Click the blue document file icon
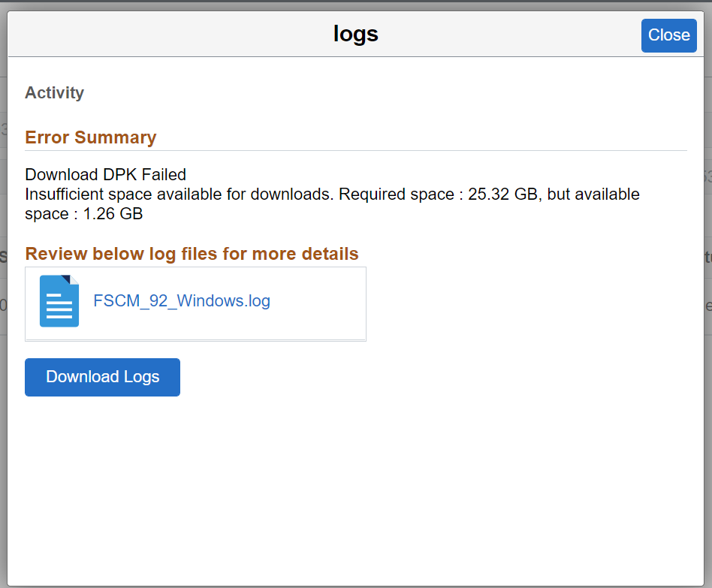 59,301
